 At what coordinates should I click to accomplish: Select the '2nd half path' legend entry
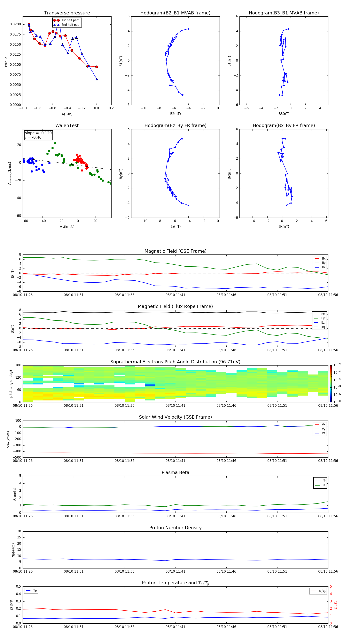[67, 25]
